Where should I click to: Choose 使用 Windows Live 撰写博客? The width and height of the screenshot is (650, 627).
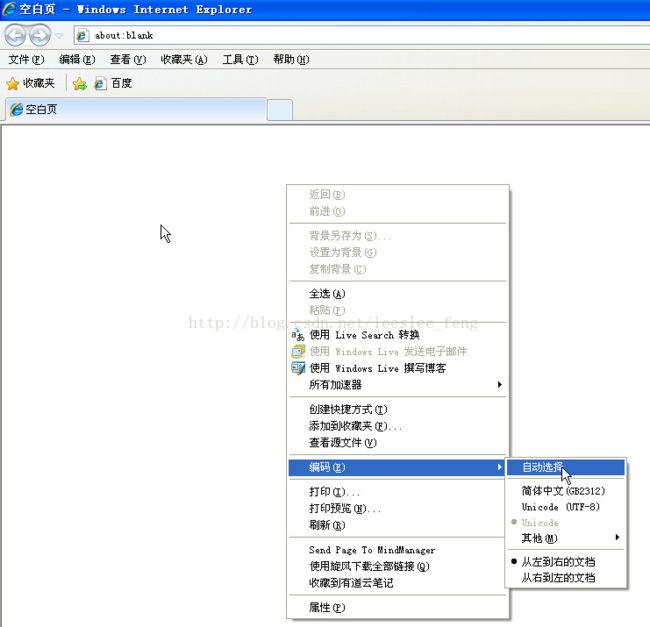398,368
